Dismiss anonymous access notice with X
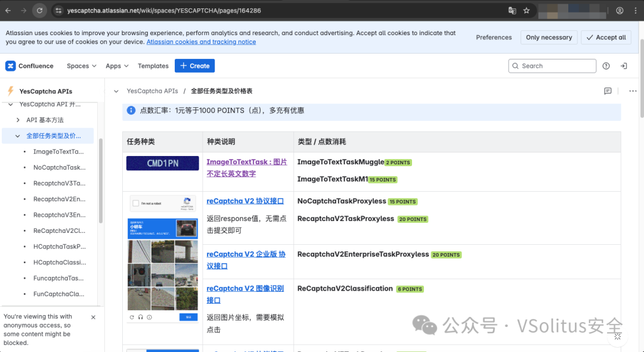 point(93,317)
